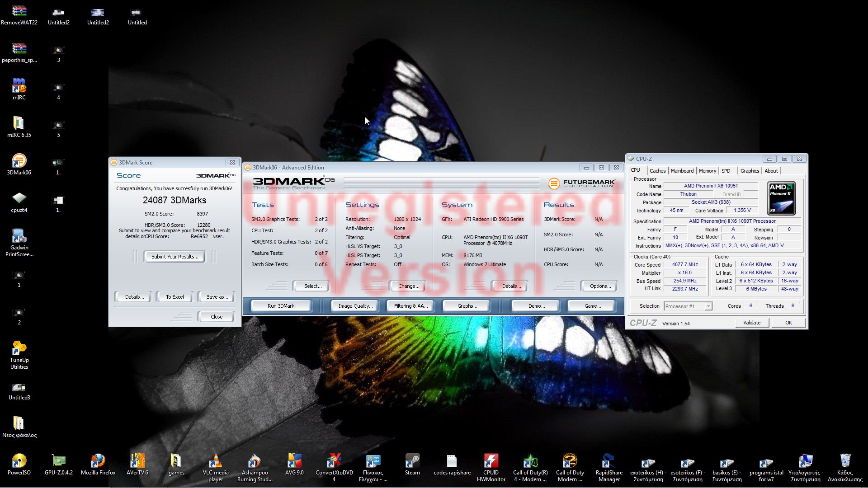Open the pepoithisi_sp archive icon
The width and height of the screenshot is (868, 488).
(x=19, y=52)
